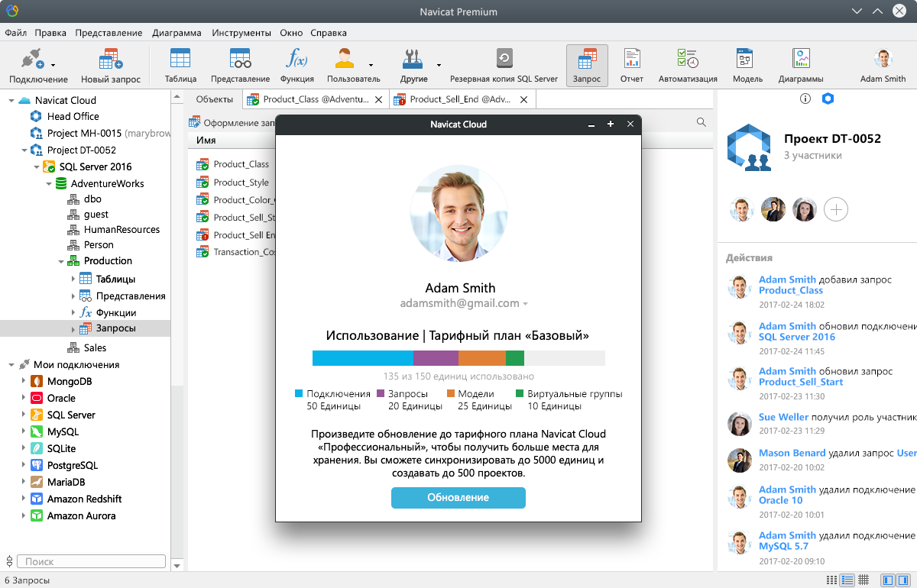The width and height of the screenshot is (917, 588).
Task: Toggle the Запрос objects button in toolbar
Action: [587, 66]
